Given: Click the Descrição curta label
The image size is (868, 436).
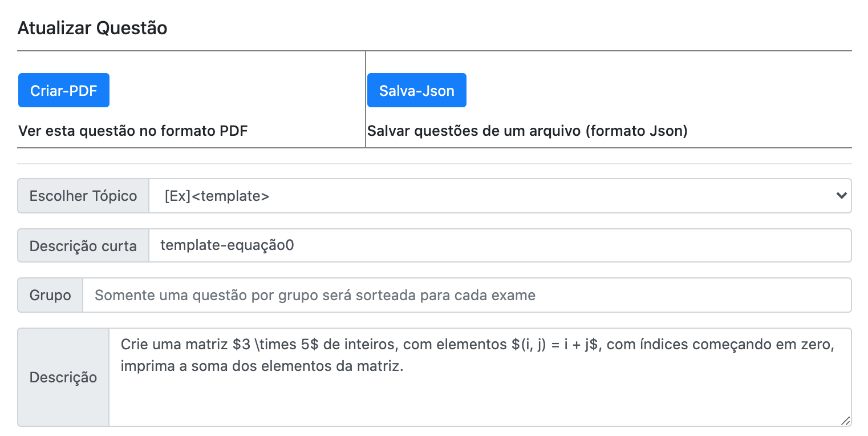Looking at the screenshot, I should [83, 245].
